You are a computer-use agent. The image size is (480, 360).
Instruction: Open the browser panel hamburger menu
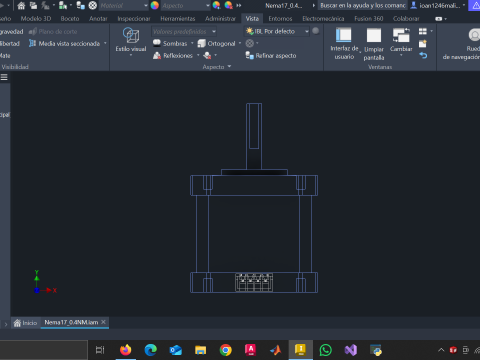[x=4, y=77]
